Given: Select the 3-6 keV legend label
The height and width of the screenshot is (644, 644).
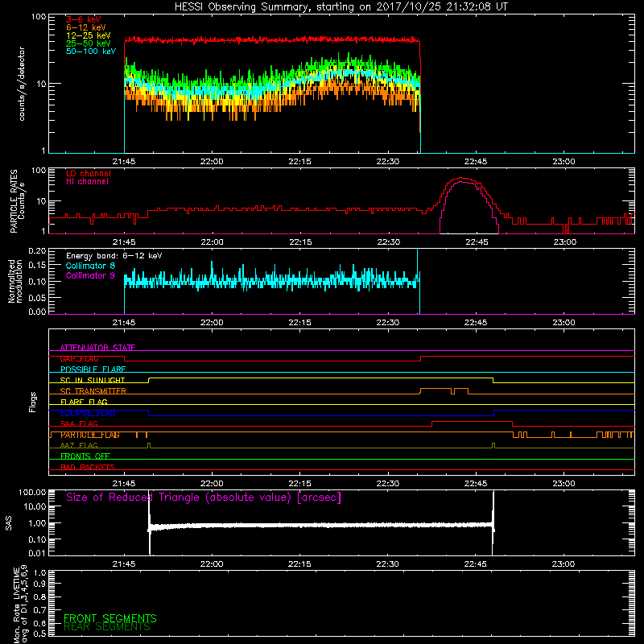Looking at the screenshot, I should [83, 19].
